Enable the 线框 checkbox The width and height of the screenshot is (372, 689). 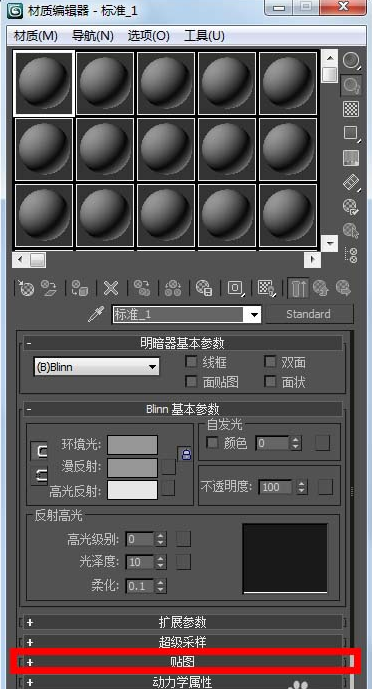point(191,362)
